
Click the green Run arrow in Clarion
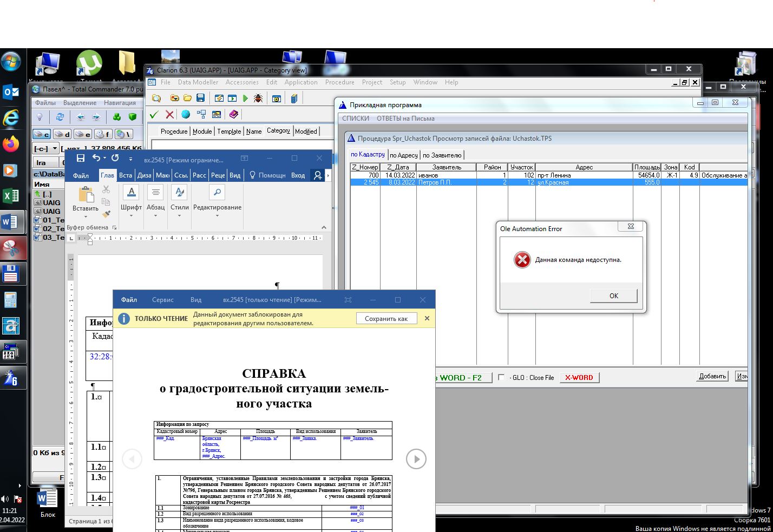pyautogui.click(x=245, y=98)
